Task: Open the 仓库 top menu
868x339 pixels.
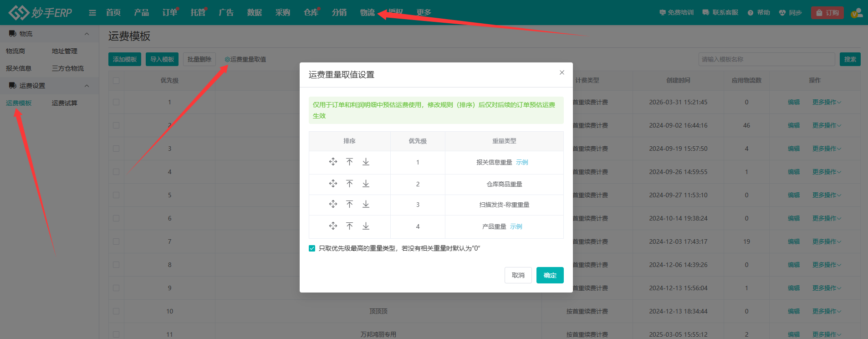Action: coord(311,13)
